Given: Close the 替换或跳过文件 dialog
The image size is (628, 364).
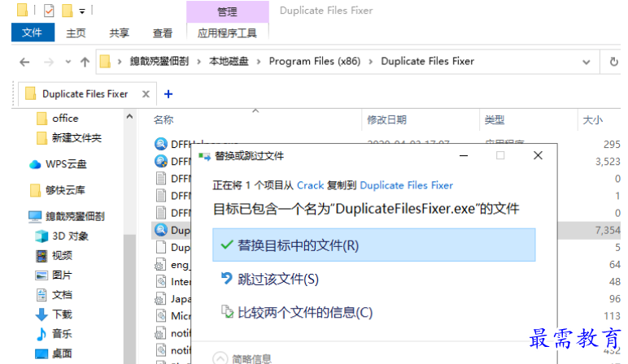Looking at the screenshot, I should tap(538, 156).
